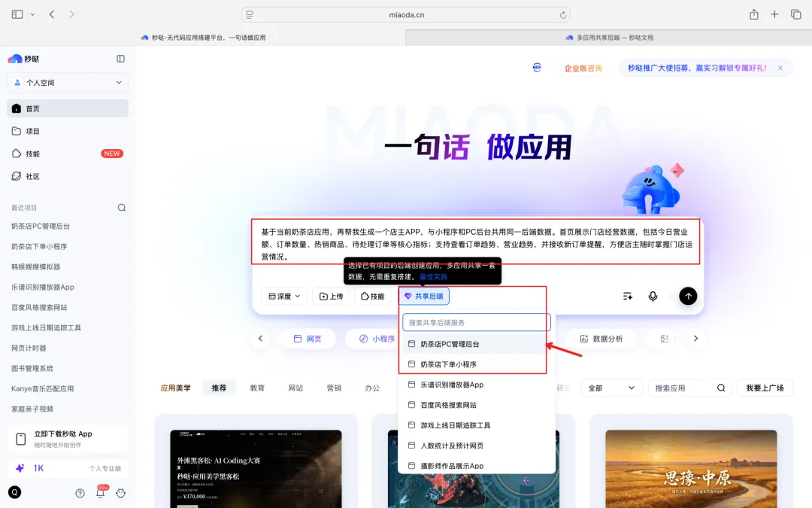Search recent projects via magnifier icon
Image resolution: width=812 pixels, height=508 pixels.
pyautogui.click(x=122, y=208)
